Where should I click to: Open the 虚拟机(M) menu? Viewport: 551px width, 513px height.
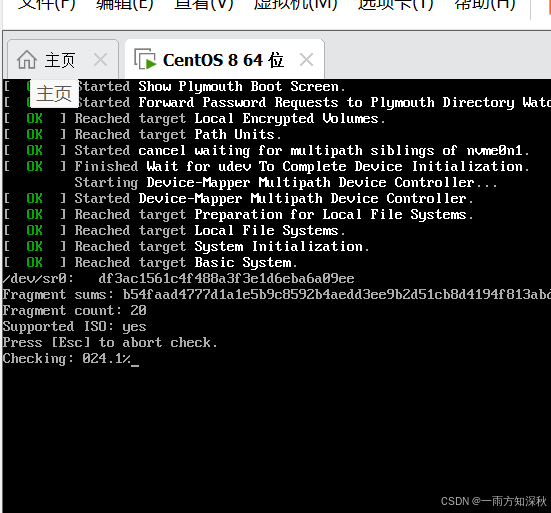click(296, 5)
